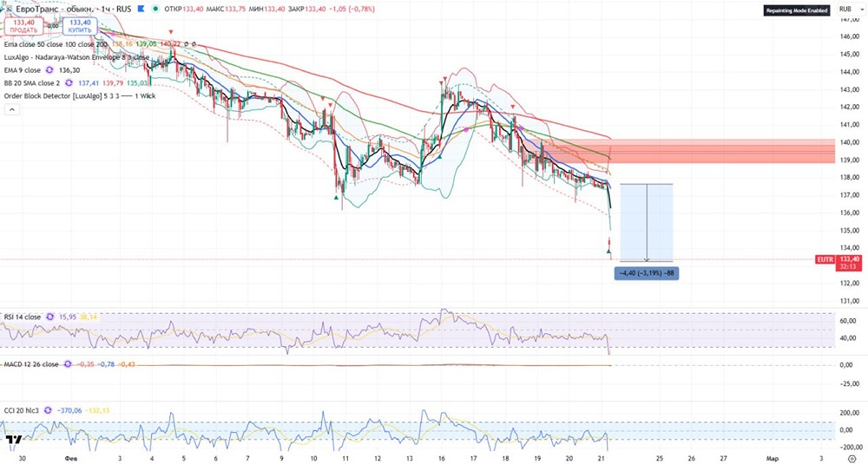Click the TradingView logo
868x464 pixels.
[x=15, y=441]
